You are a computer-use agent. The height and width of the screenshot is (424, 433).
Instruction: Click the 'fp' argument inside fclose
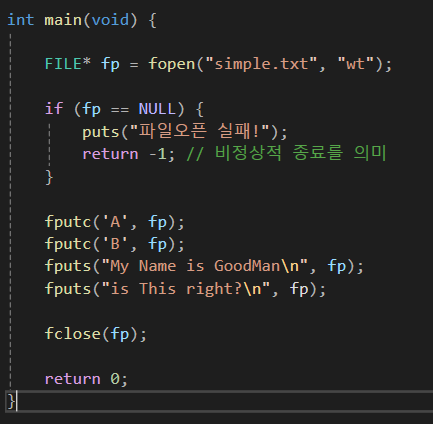(x=120, y=334)
